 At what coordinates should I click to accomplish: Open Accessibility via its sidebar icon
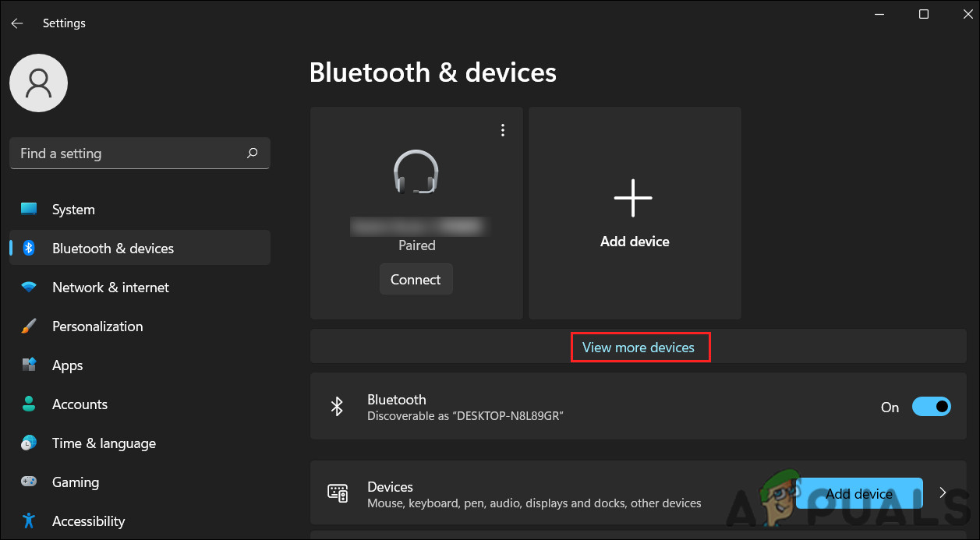click(x=29, y=521)
